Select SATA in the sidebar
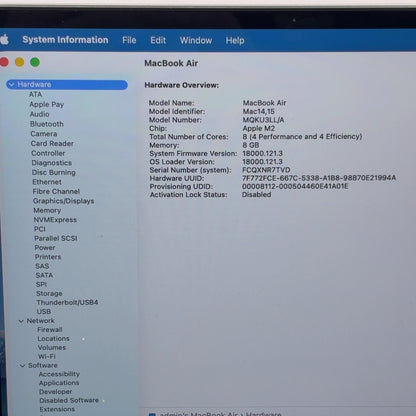Image resolution: width=416 pixels, height=416 pixels. [44, 275]
